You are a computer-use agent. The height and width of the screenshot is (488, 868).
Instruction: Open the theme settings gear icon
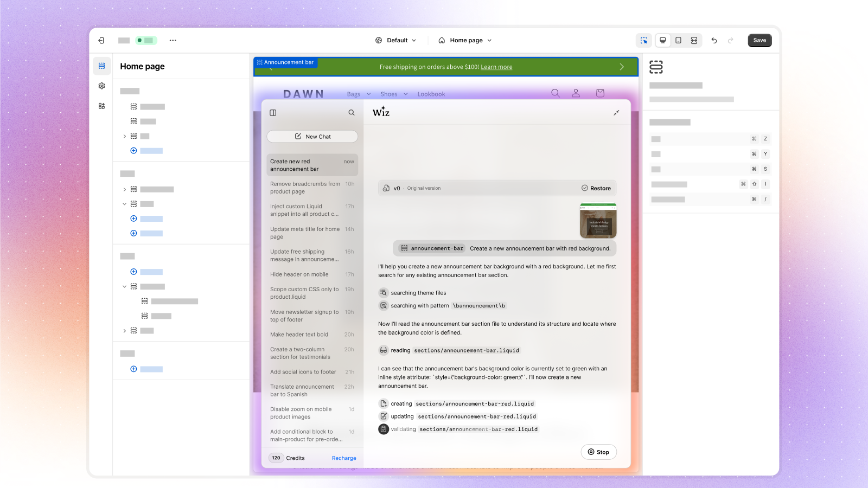point(101,86)
